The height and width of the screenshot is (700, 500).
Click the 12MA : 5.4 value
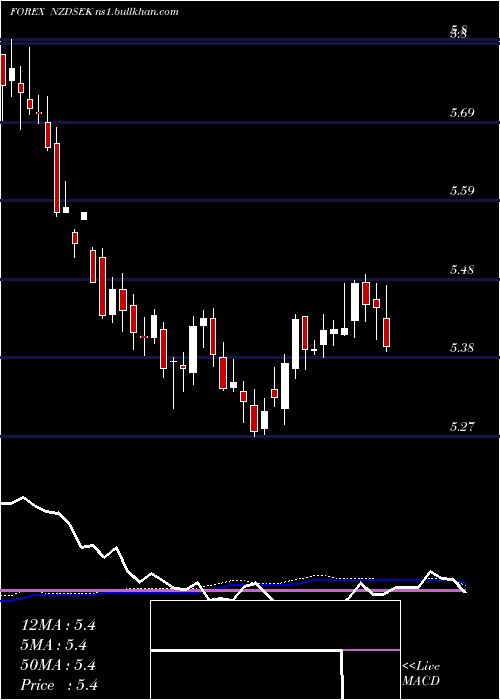click(58, 625)
